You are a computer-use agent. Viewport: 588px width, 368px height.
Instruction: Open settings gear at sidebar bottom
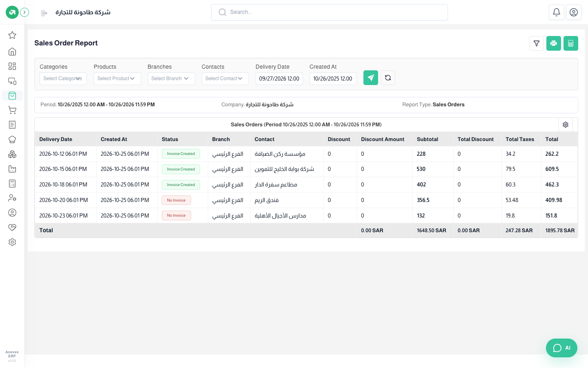click(12, 242)
